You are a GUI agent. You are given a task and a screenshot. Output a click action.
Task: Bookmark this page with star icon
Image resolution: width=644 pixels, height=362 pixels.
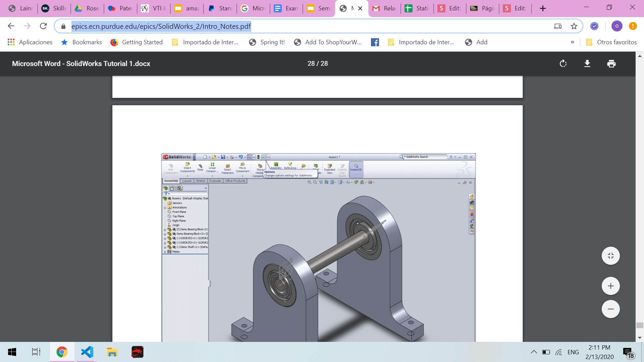click(x=574, y=26)
